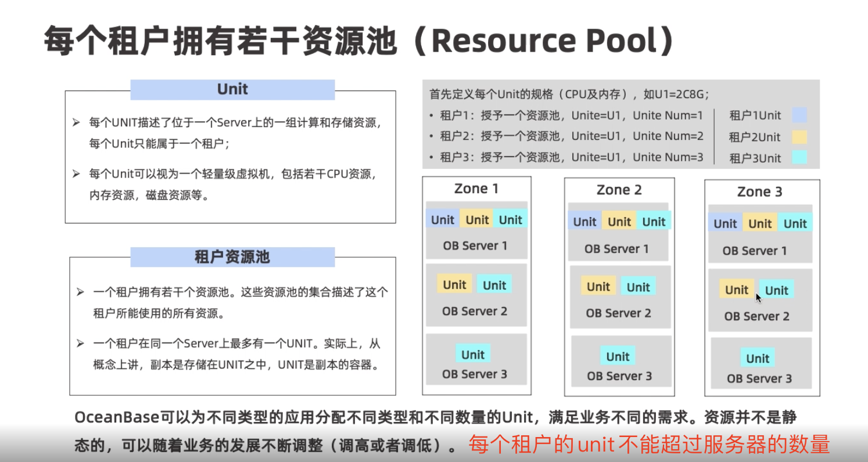Expand the Unit definition panel header
The height and width of the screenshot is (462, 868).
point(233,89)
